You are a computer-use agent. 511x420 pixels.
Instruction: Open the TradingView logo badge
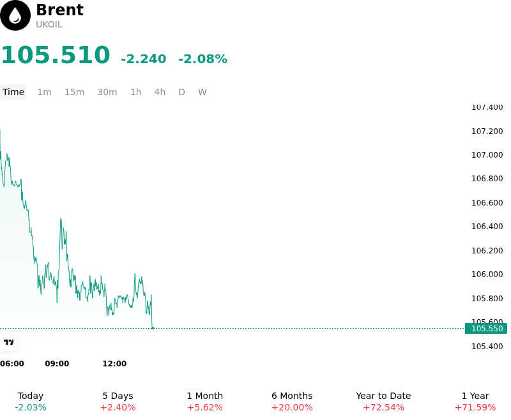coord(8,342)
